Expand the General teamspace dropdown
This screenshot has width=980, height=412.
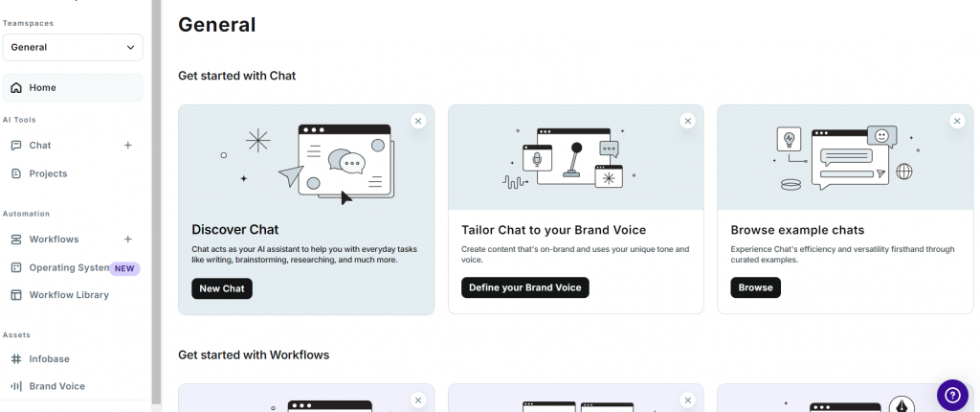coord(73,48)
